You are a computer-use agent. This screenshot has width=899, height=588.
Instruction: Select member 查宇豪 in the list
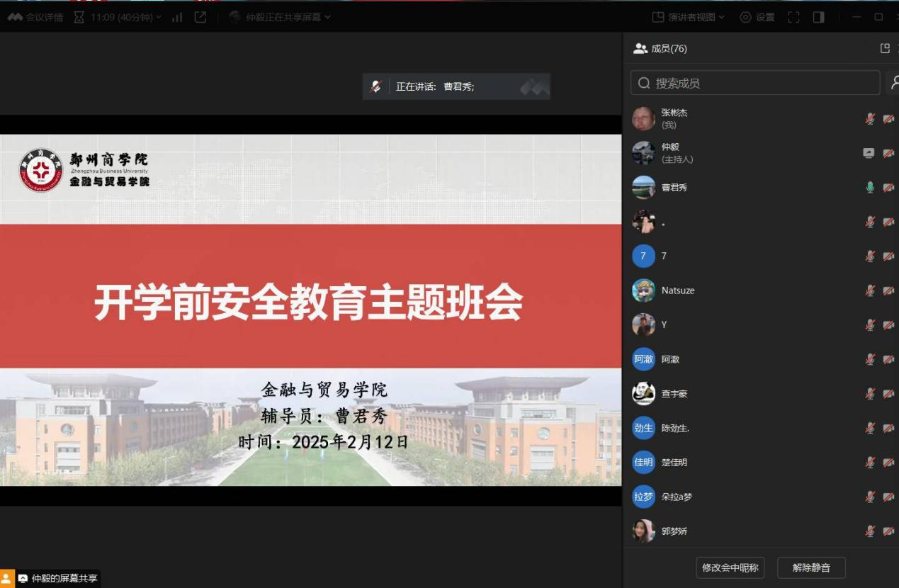tap(674, 394)
